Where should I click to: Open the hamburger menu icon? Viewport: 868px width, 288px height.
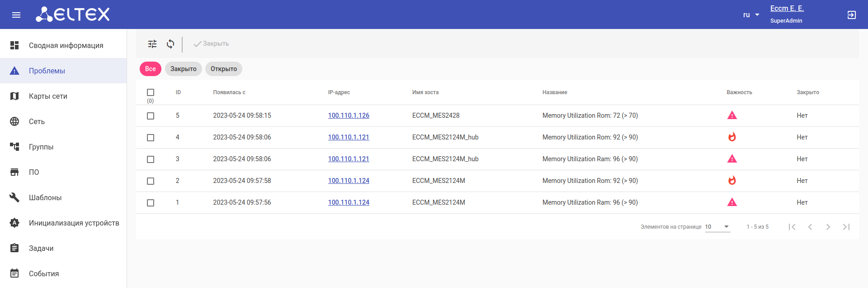click(16, 15)
